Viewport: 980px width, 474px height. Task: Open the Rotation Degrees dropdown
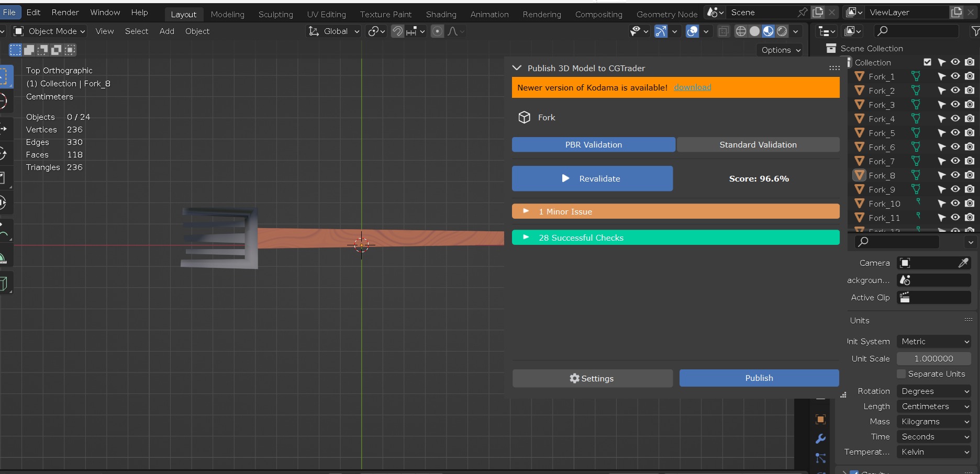coord(934,391)
